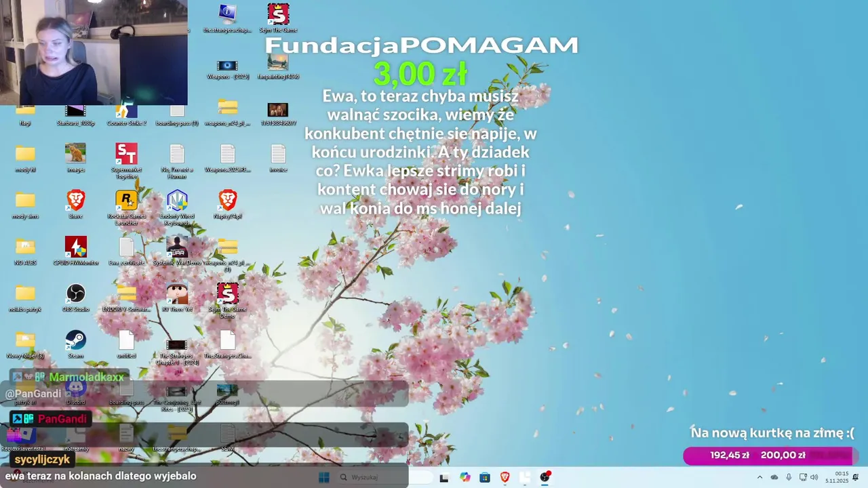868x488 pixels.
Task: Open the OneDrive cloud tray icon
Action: [774, 477]
